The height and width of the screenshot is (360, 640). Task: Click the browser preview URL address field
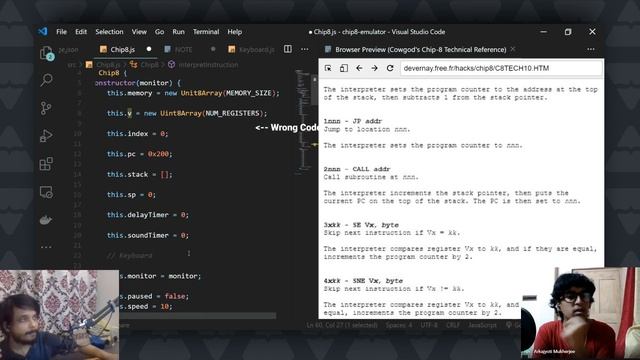(x=501, y=68)
